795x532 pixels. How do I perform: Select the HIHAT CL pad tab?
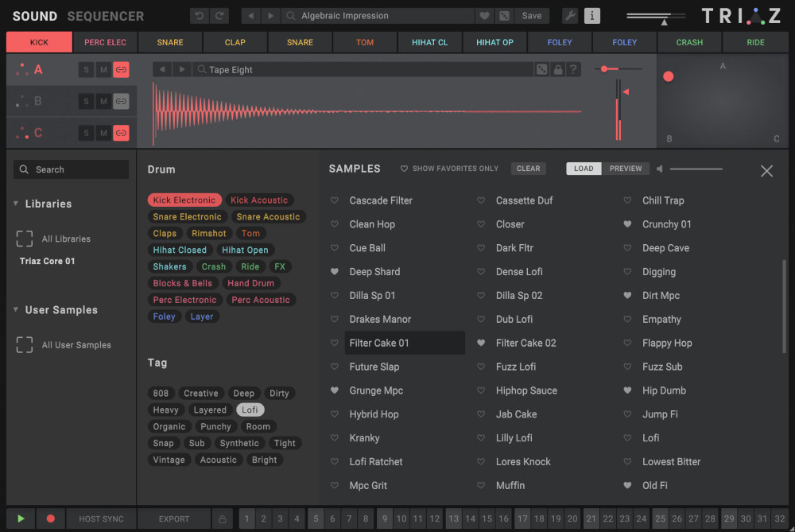coord(429,42)
